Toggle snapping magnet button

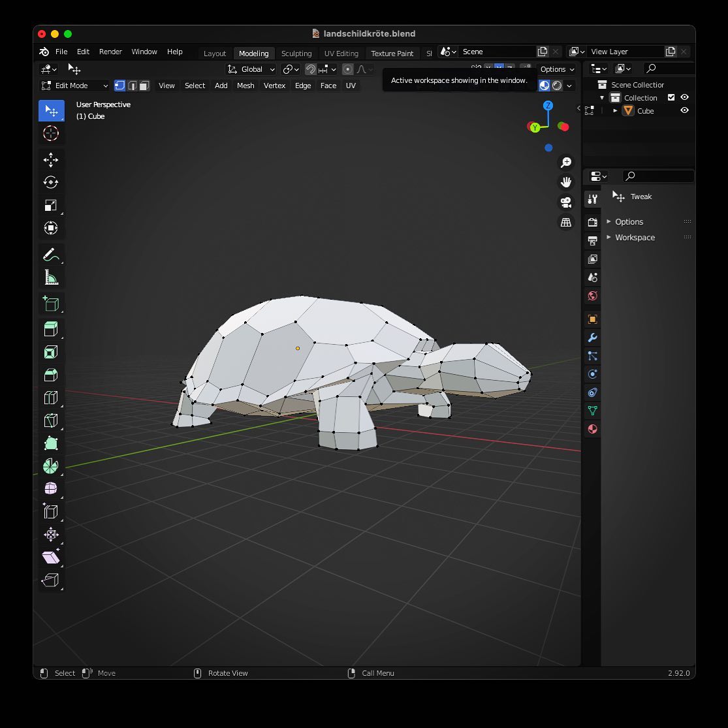[310, 69]
